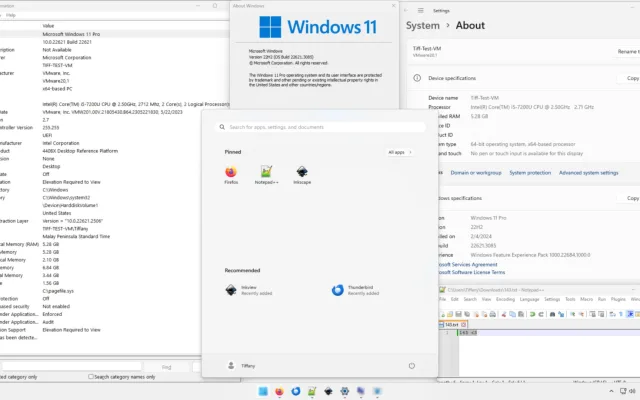Open Advanced system settings link
The width and height of the screenshot is (640, 400).
point(589,173)
